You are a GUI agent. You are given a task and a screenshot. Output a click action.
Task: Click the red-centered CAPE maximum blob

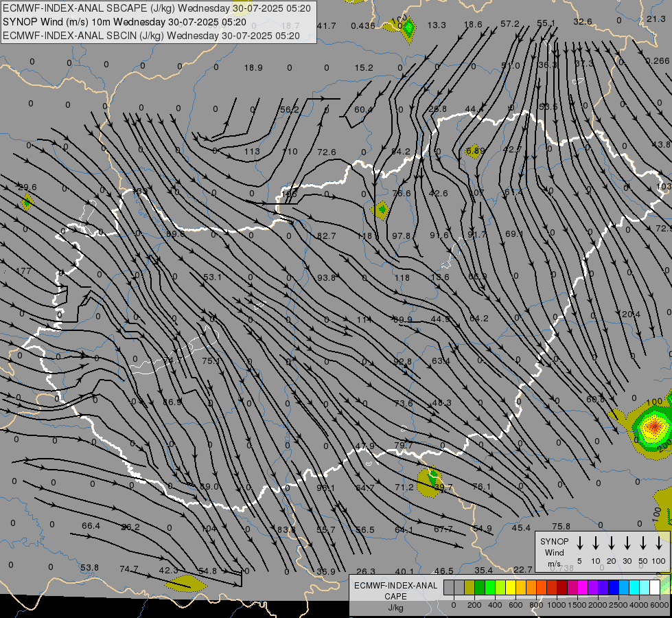tap(653, 426)
